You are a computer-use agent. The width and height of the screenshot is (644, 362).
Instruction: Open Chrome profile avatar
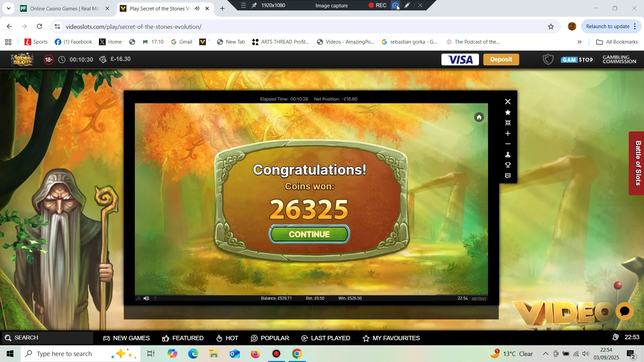[x=572, y=26]
